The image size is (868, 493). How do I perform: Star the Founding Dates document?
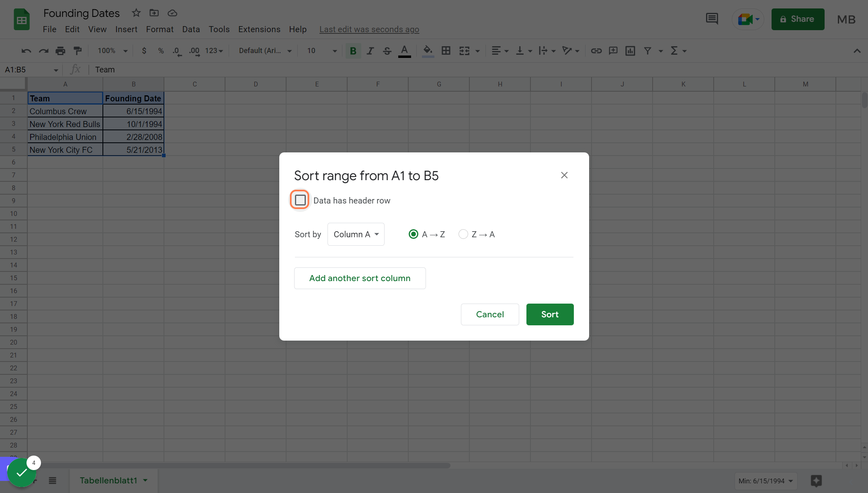[x=136, y=13]
